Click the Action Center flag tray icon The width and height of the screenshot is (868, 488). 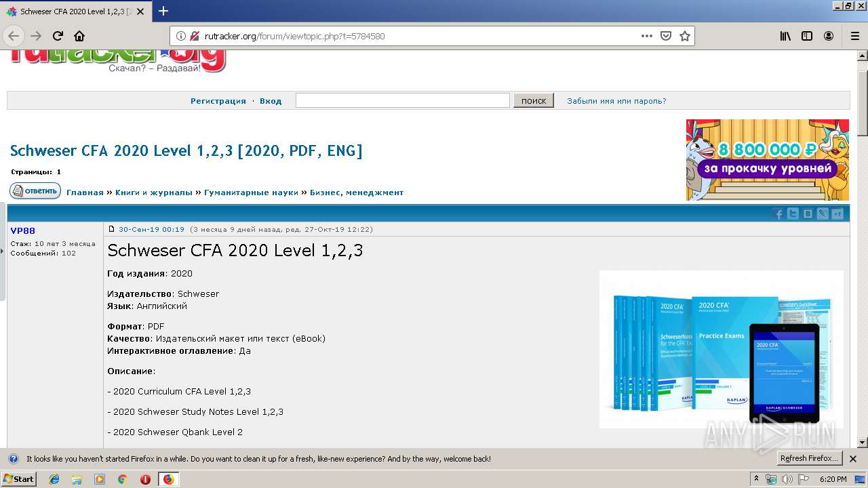tap(802, 479)
